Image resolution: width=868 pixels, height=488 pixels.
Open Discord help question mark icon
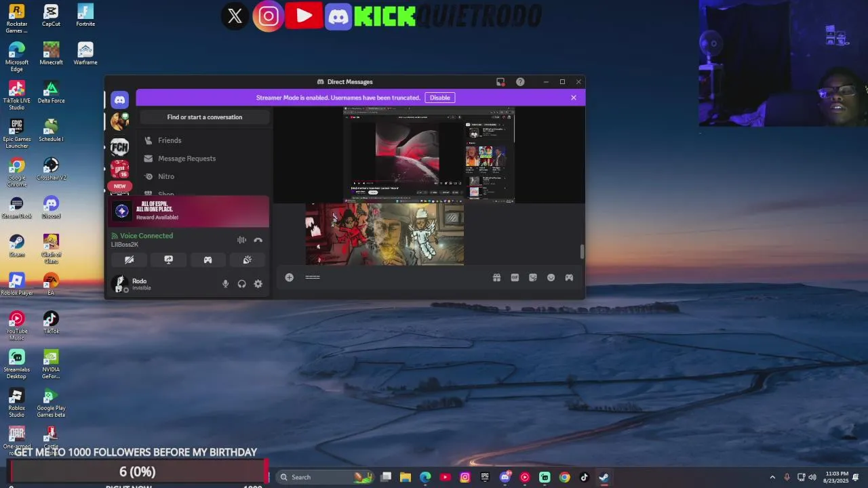click(520, 82)
